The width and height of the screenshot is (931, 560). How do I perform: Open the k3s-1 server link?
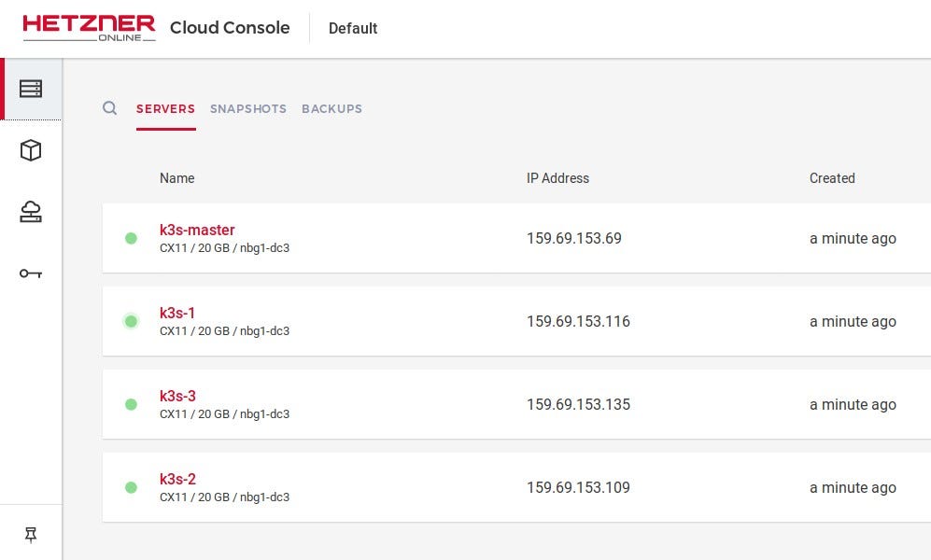[176, 313]
